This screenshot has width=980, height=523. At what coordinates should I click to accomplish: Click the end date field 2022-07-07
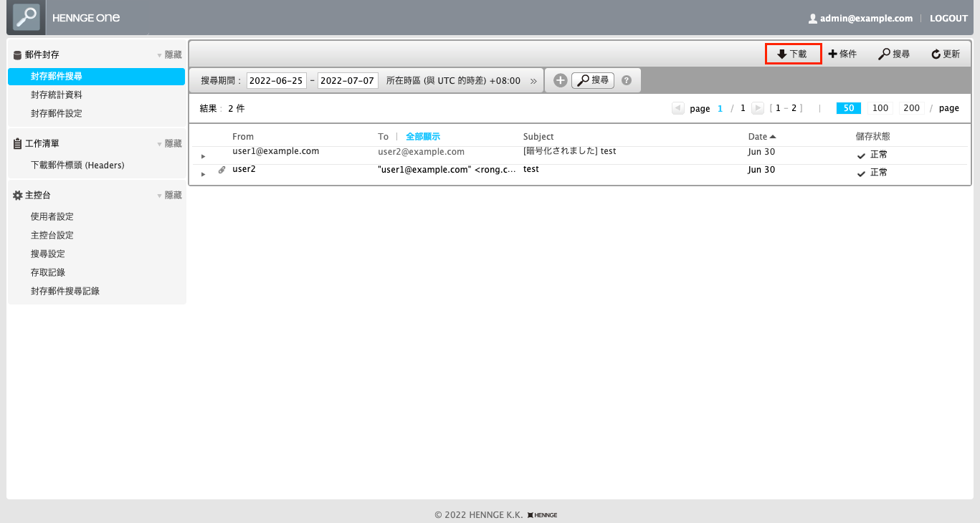(x=348, y=80)
